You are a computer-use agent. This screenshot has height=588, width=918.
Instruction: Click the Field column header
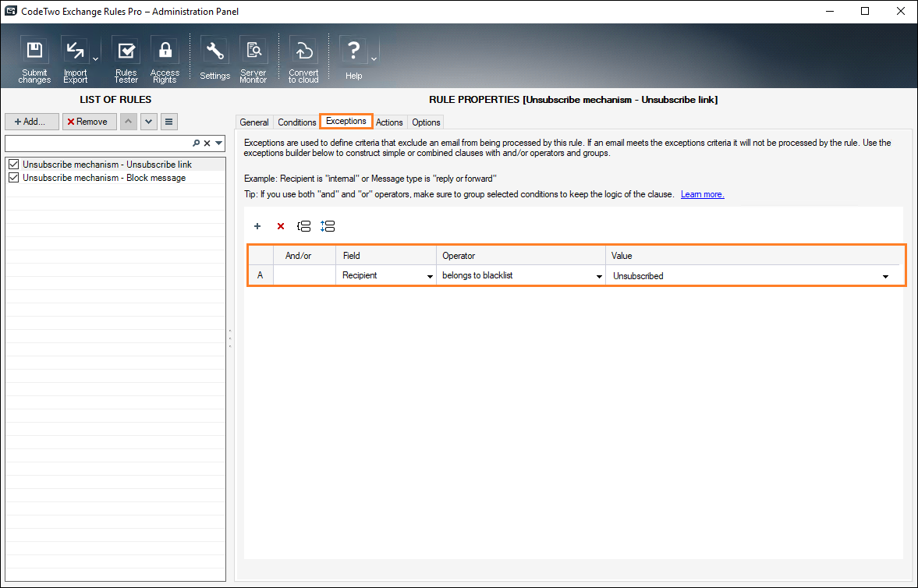pos(386,256)
